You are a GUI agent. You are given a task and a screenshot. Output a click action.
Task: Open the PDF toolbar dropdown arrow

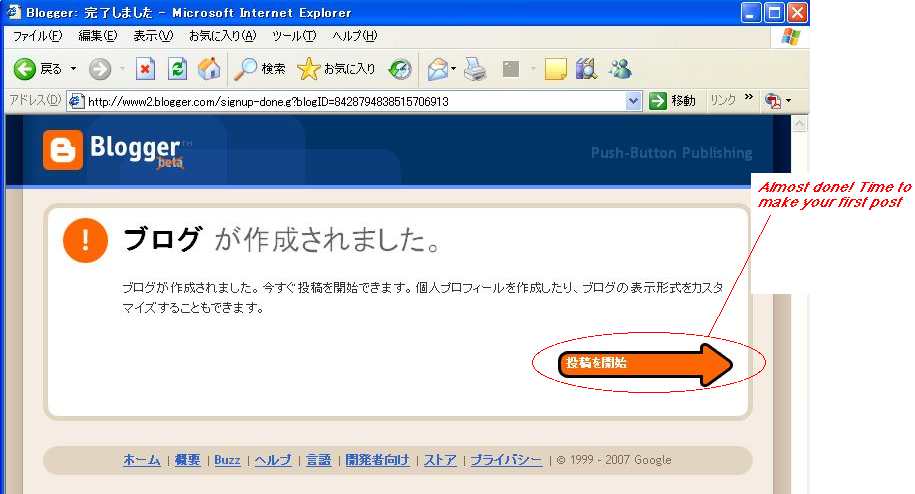click(x=788, y=101)
